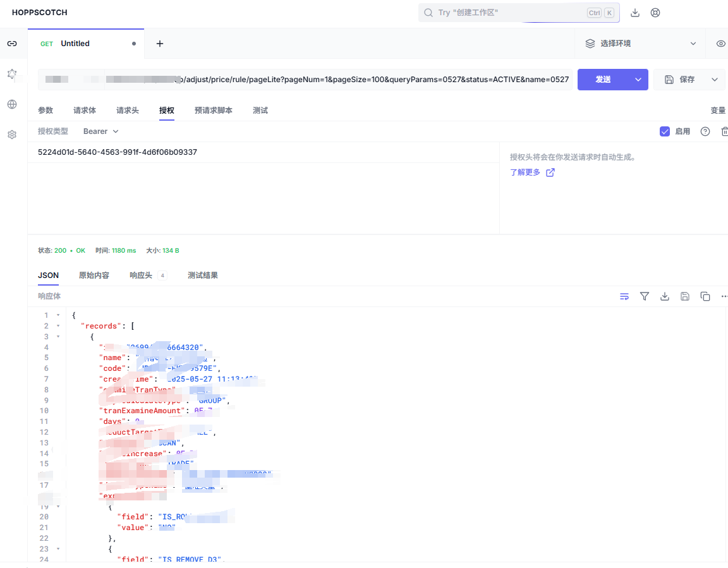Click the HOPPSCOTCH logo title
Image resolution: width=728 pixels, height=568 pixels.
39,13
